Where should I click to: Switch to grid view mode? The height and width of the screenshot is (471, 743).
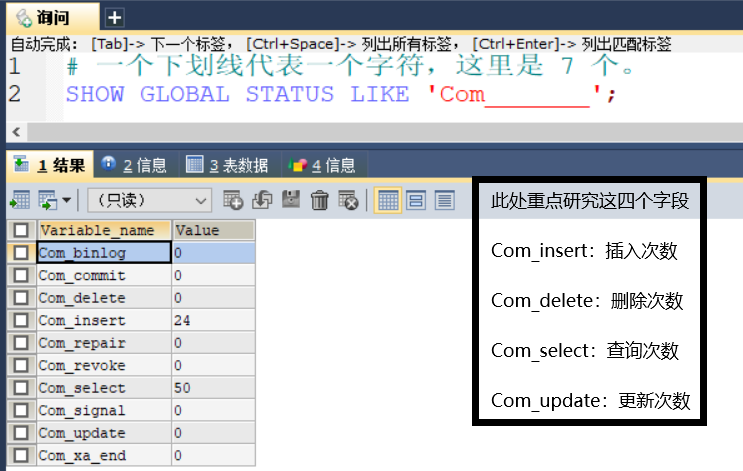[388, 200]
